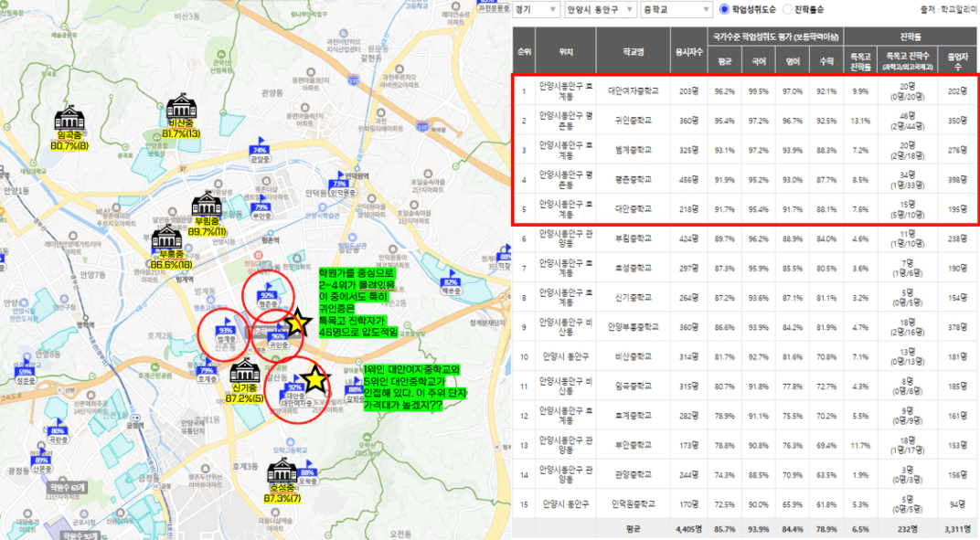Screen dimensions: 980x540
Task: Click school name 범계중학교 in table
Action: point(634,150)
